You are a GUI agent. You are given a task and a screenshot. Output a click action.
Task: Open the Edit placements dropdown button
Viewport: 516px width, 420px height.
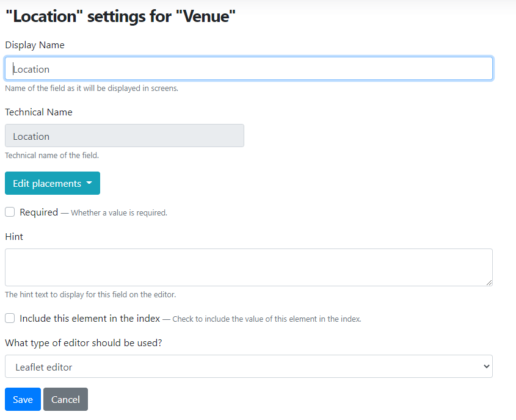pos(53,183)
